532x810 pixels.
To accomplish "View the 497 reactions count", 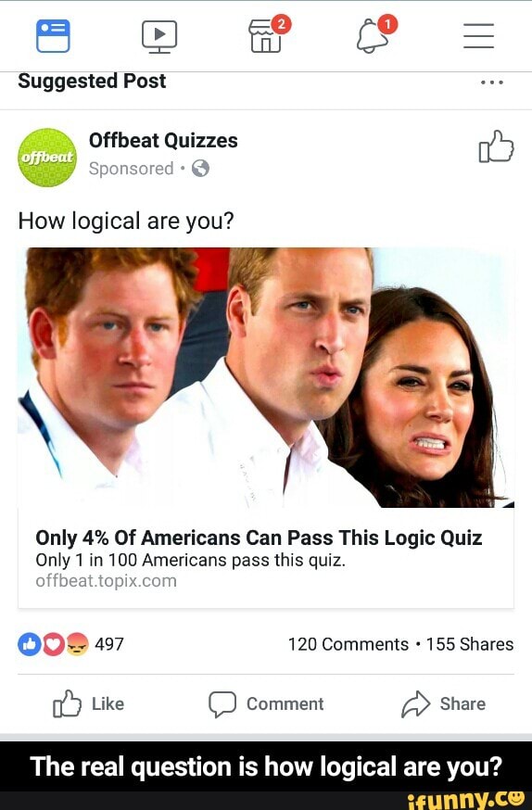I will tap(109, 644).
